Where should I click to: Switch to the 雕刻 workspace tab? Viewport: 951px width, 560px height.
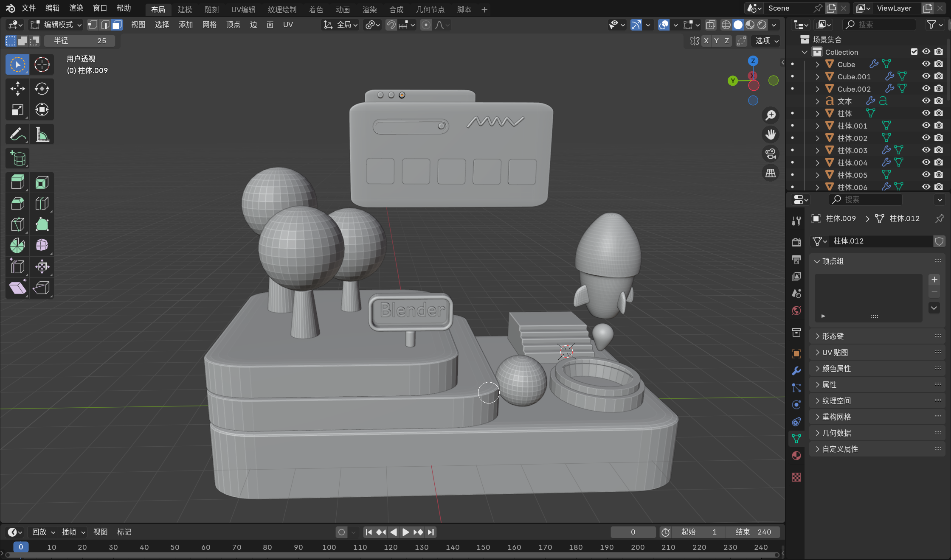tap(211, 9)
